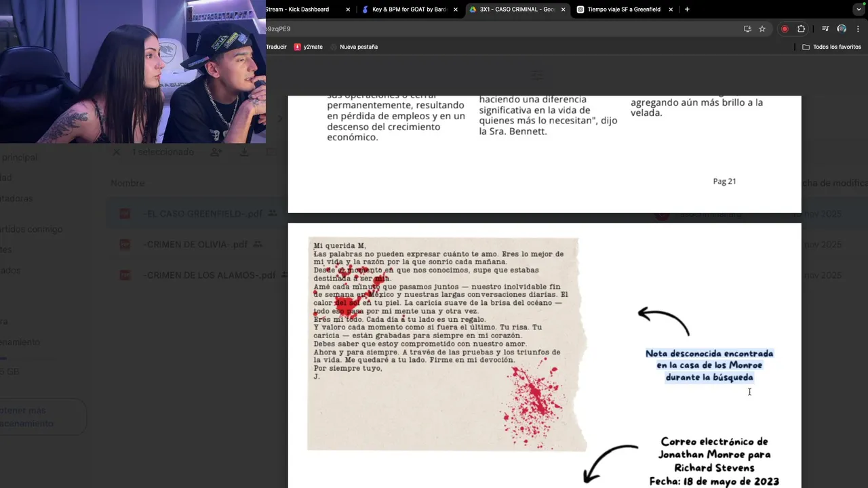Screen dimensions: 868x488
Task: Close the Stream - Kick Dashboard tab
Action: (348, 9)
